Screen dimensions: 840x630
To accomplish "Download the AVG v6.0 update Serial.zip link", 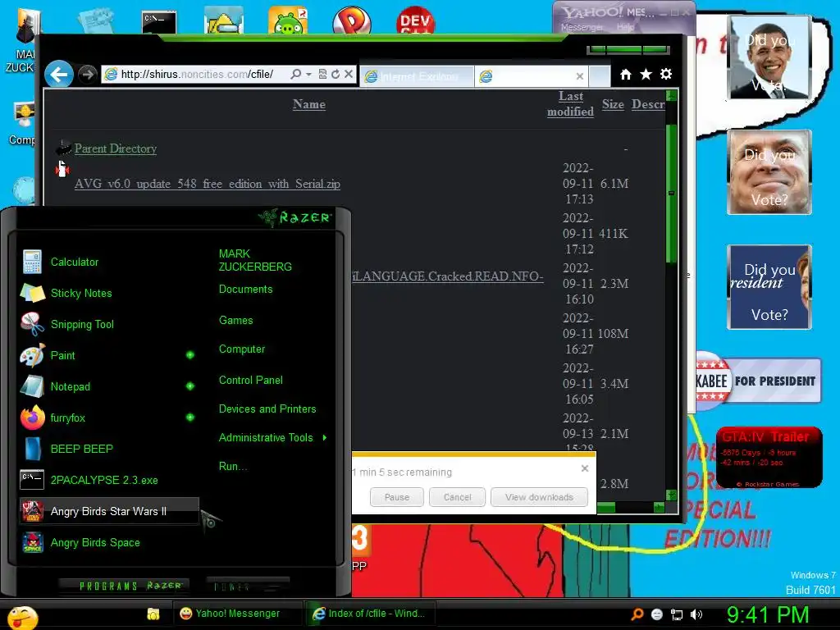I will pyautogui.click(x=208, y=184).
